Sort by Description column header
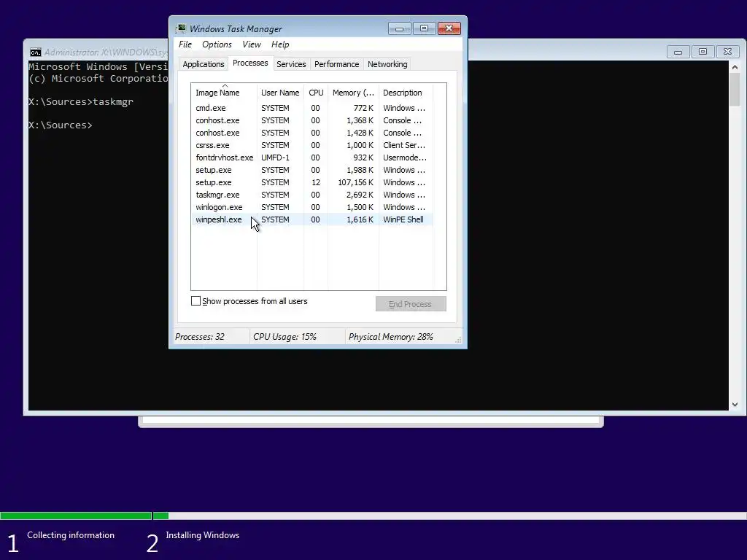Image resolution: width=747 pixels, height=560 pixels. tap(406, 93)
